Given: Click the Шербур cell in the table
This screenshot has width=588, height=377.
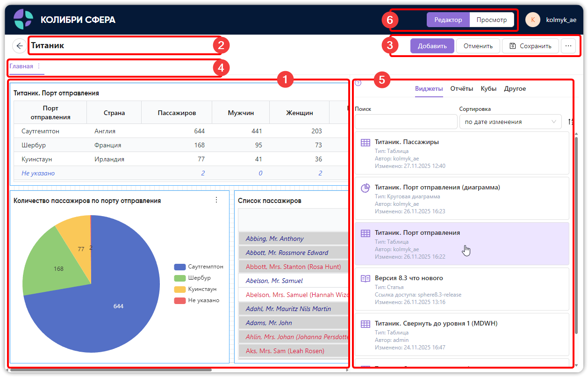Looking at the screenshot, I should tap(50, 145).
